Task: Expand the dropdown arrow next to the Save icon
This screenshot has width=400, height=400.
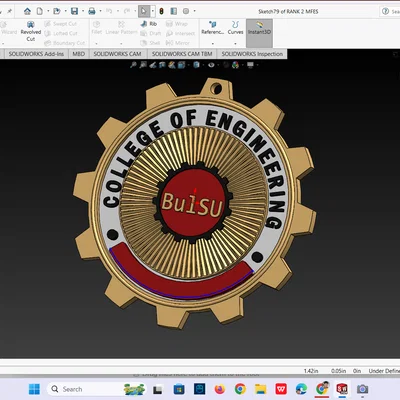Action: [x=83, y=11]
